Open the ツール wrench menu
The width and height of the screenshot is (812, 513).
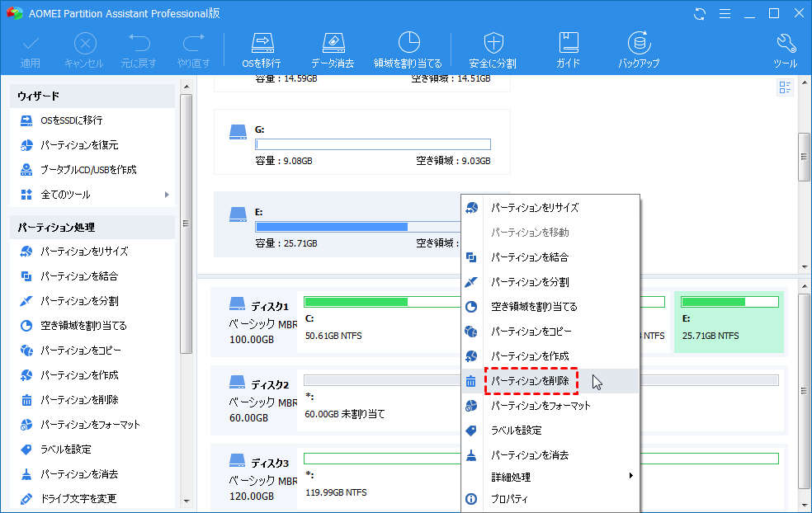click(x=786, y=50)
